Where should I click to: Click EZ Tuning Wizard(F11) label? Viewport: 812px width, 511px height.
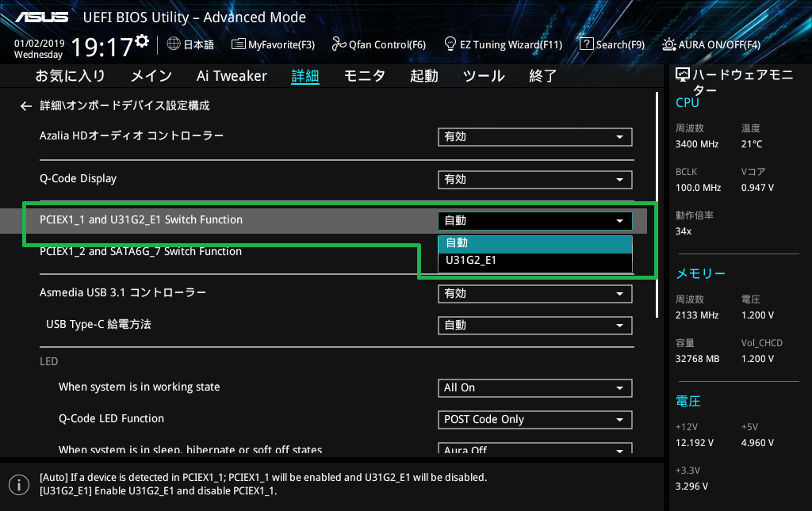[x=511, y=44]
